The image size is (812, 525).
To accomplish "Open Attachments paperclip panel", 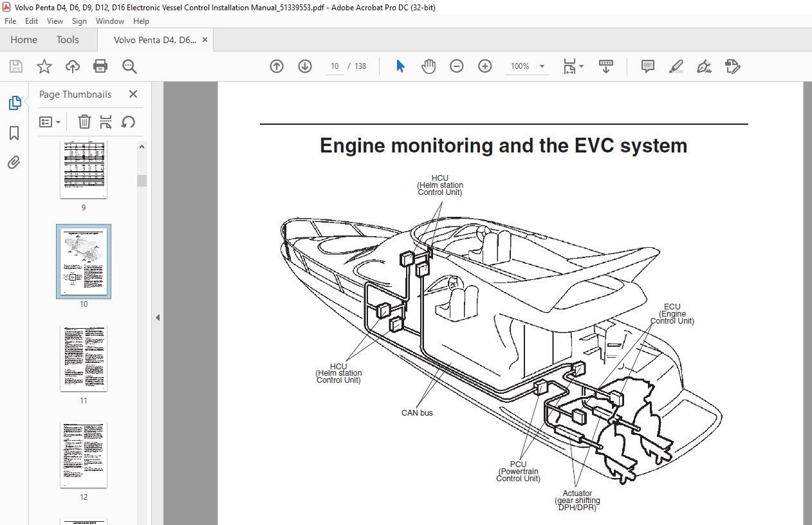I will coord(14,163).
